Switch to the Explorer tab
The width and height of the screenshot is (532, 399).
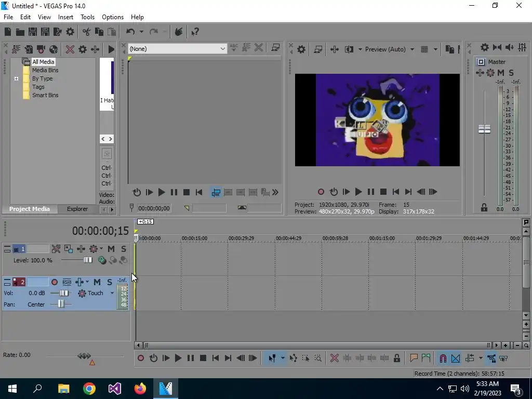[77, 209]
